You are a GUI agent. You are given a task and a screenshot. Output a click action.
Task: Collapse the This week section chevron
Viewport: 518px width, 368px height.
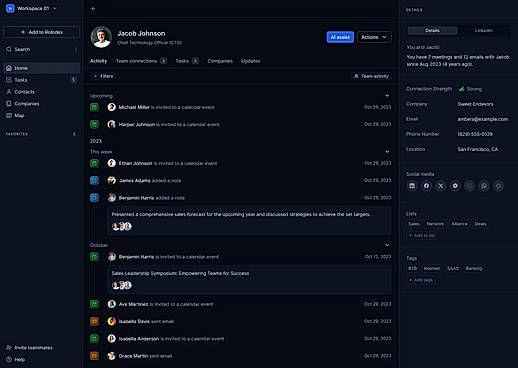pyautogui.click(x=387, y=152)
